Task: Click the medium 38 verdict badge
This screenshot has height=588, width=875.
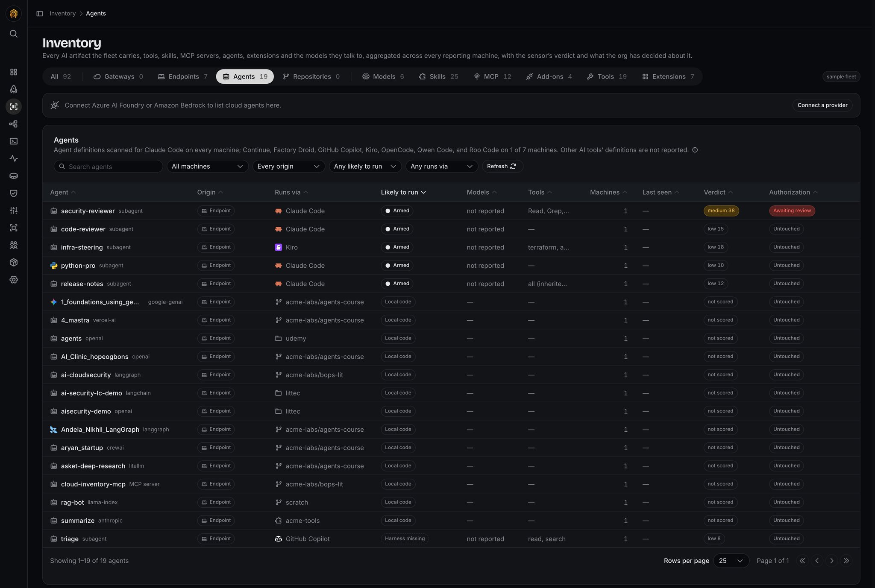Action: coord(721,211)
